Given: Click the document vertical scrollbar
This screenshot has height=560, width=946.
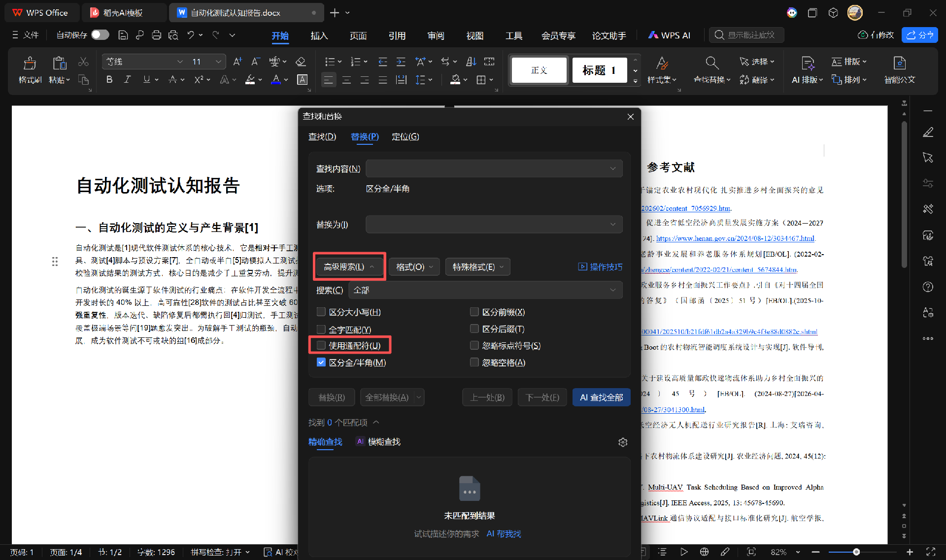Looking at the screenshot, I should click(x=904, y=194).
